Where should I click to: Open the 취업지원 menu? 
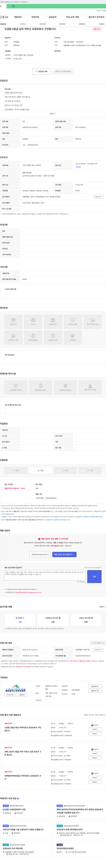click(x=35, y=17)
